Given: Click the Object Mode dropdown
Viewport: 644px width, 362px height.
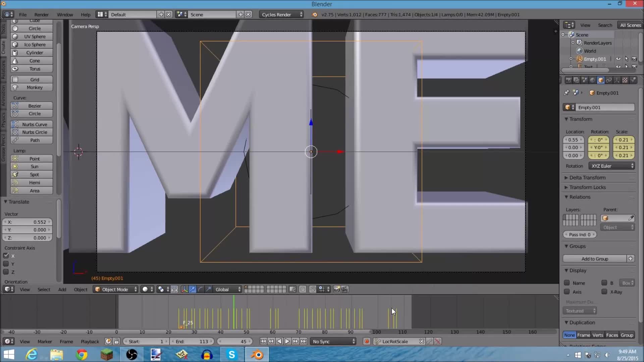Looking at the screenshot, I should click(114, 289).
